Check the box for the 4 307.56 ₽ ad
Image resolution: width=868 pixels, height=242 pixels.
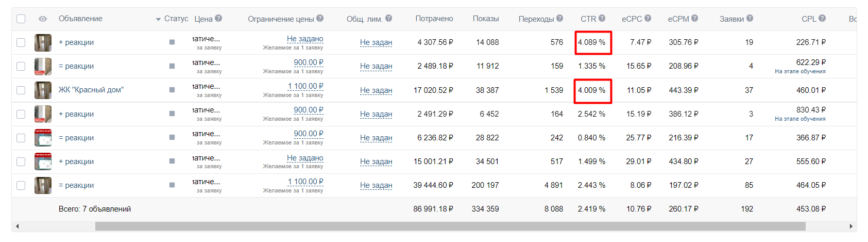[21, 42]
